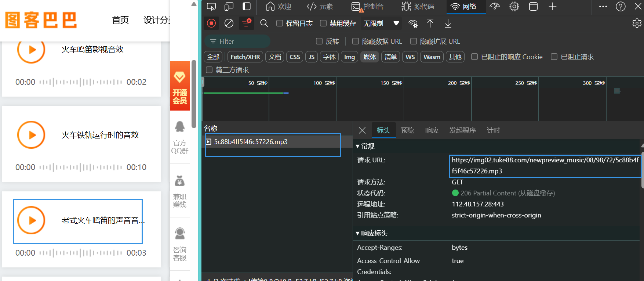644x281 pixels.
Task: Go to 首页 home link
Action: coord(120,20)
